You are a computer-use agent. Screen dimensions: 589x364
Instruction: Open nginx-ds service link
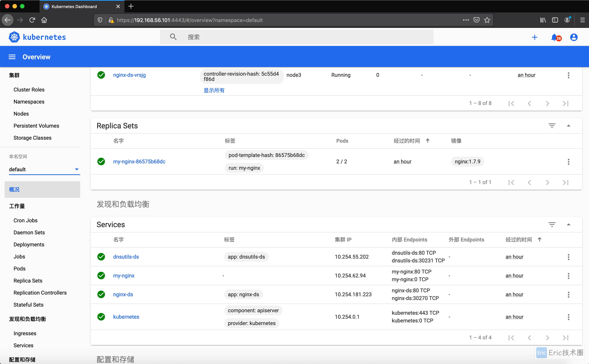(x=123, y=294)
